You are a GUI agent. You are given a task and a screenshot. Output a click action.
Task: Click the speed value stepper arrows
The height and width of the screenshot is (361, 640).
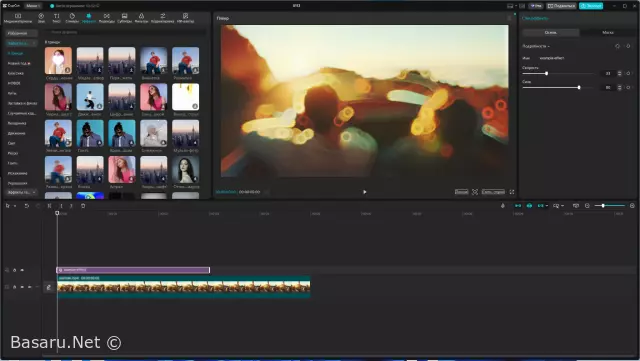coord(620,74)
